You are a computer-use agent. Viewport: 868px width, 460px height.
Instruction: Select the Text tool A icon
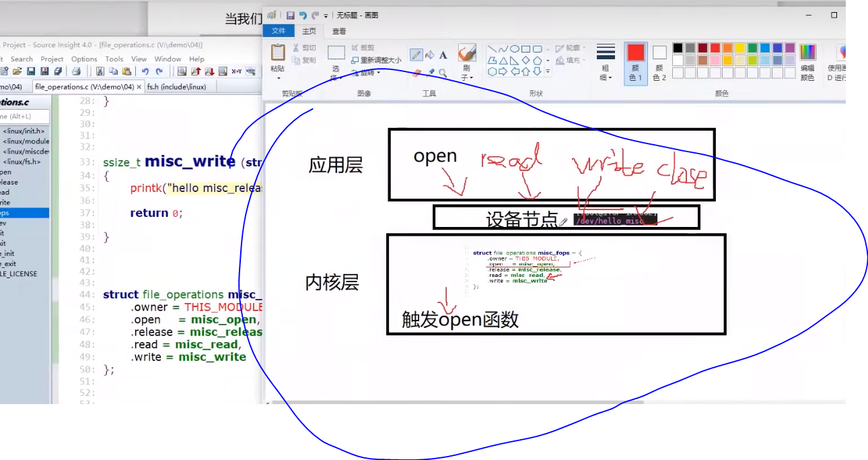point(443,55)
